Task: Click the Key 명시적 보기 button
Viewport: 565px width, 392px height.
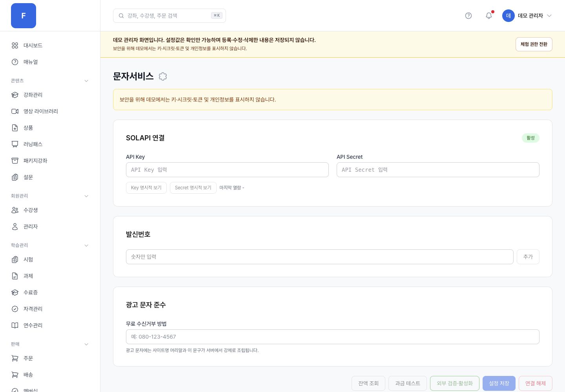Action: [146, 188]
